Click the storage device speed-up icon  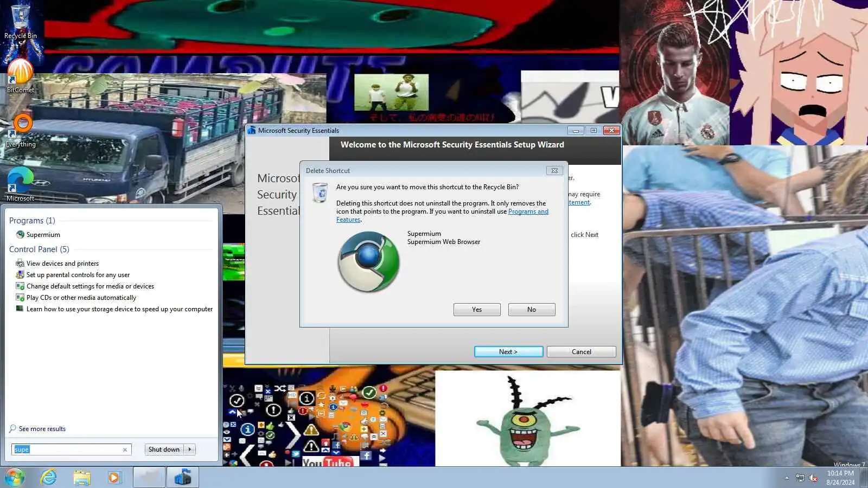pyautogui.click(x=20, y=309)
